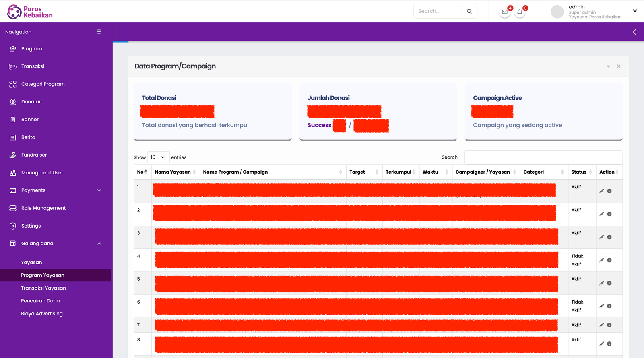Sort by Nama Program / Campaign column
This screenshot has height=358, width=644.
[273, 172]
